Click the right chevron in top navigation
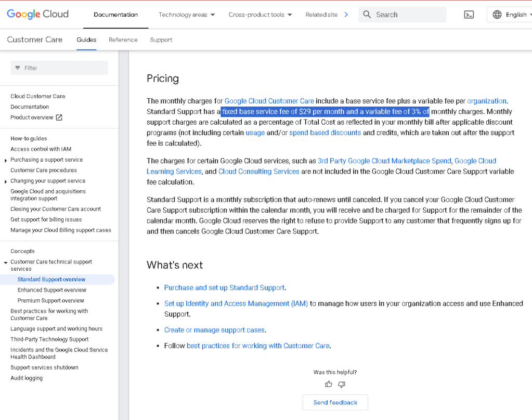This screenshot has height=420, width=532. tap(346, 15)
